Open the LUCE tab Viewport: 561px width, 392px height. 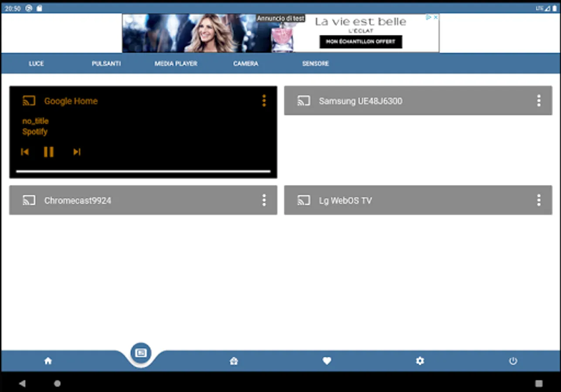(36, 64)
